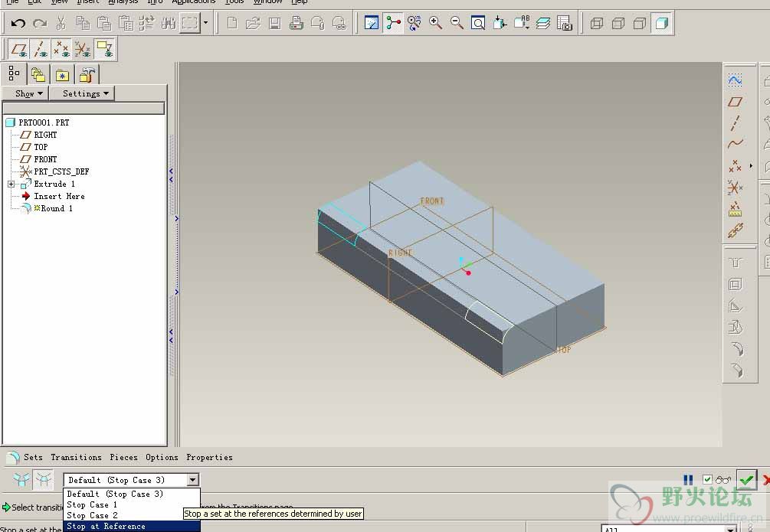770x532 pixels.
Task: Open the Sets panel
Action: [33, 457]
